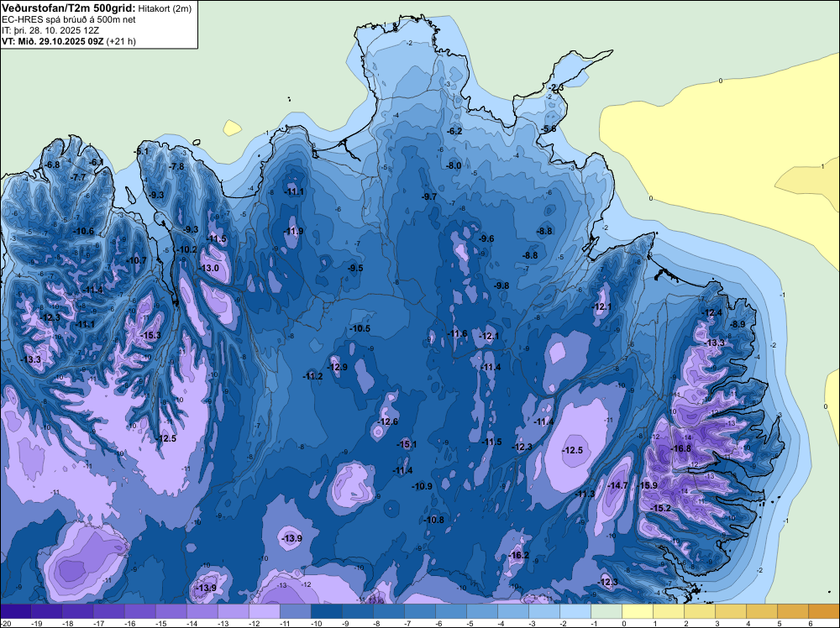Image resolution: width=840 pixels, height=628 pixels.
Task: Pick the yellow legend swatch between 0 and 1
Action: [x=637, y=611]
